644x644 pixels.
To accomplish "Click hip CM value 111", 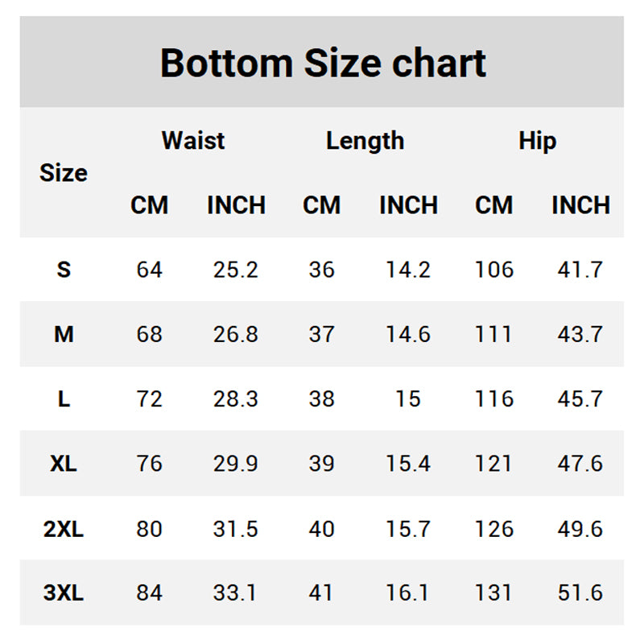I will pyautogui.click(x=493, y=334).
